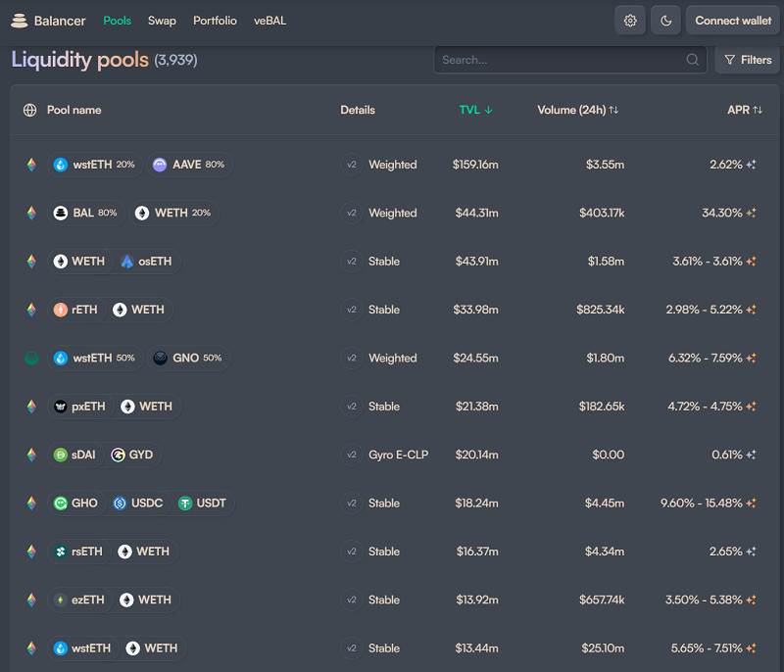Click USDT token icon
The width and height of the screenshot is (784, 672).
[x=185, y=504]
